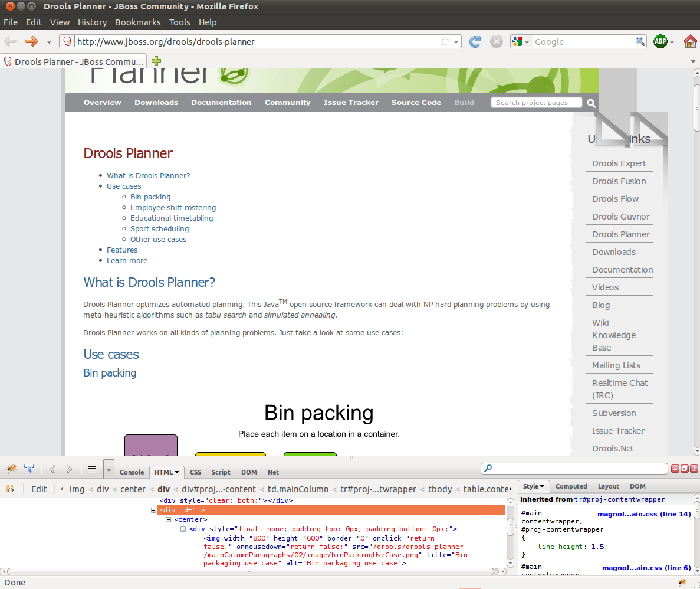Select the img width="800" node line
The width and height of the screenshot is (700, 589).
(336, 551)
